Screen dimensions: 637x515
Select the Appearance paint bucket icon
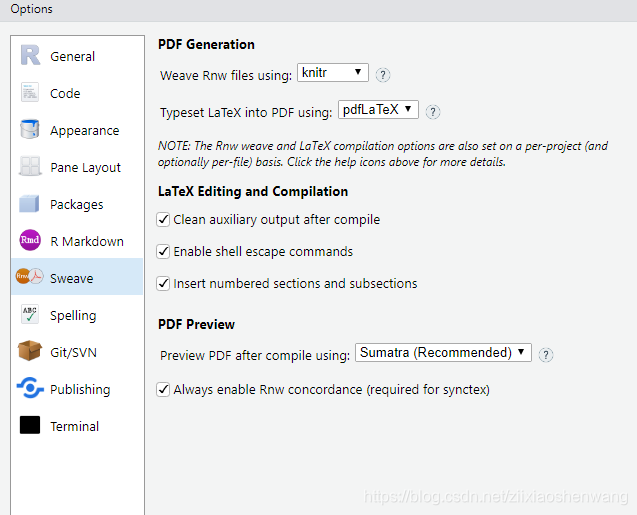click(30, 130)
